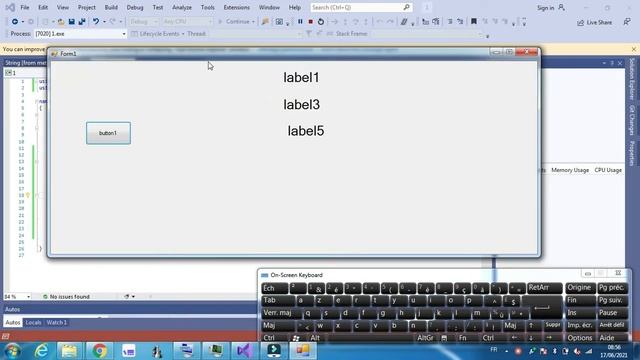Image resolution: width=640 pixels, height=360 pixels.
Task: Click the Tab key on On-Screen Keyboard
Action: [278, 300]
